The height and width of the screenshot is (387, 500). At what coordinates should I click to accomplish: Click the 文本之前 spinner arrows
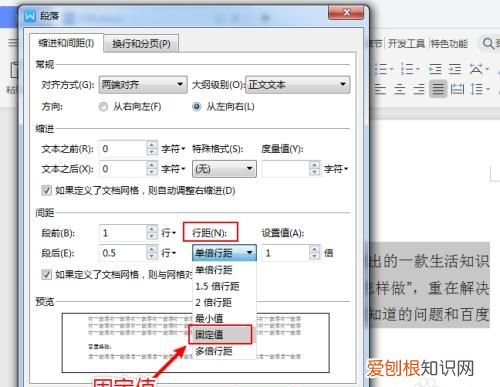click(152, 149)
